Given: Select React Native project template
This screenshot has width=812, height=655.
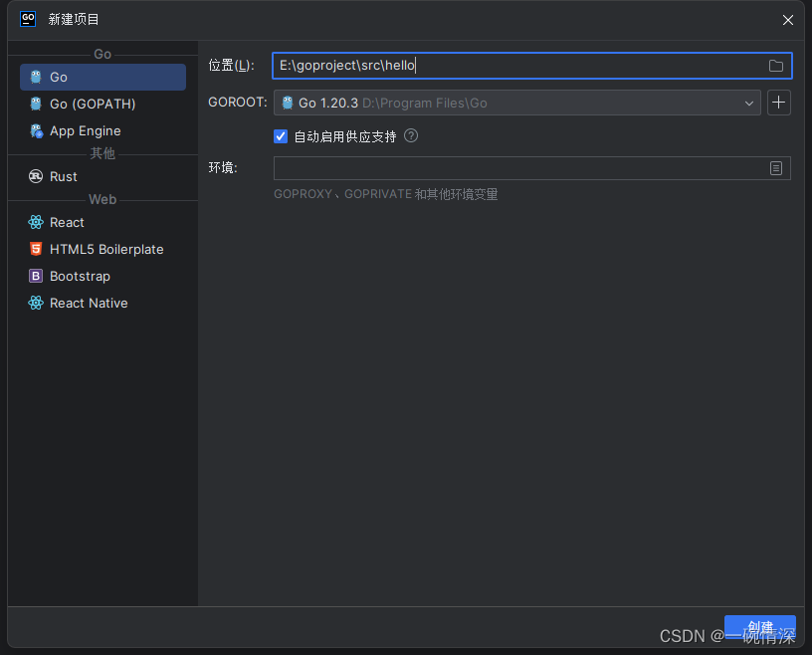Looking at the screenshot, I should pos(102,304).
